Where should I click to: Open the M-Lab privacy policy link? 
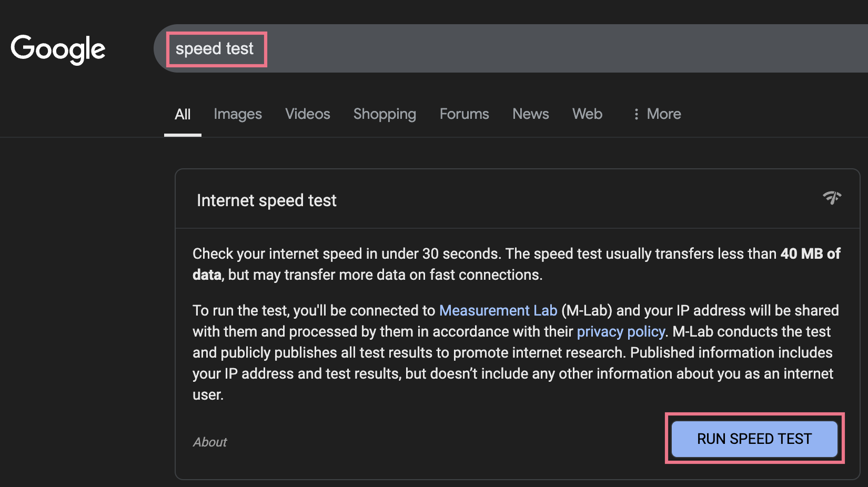point(621,331)
